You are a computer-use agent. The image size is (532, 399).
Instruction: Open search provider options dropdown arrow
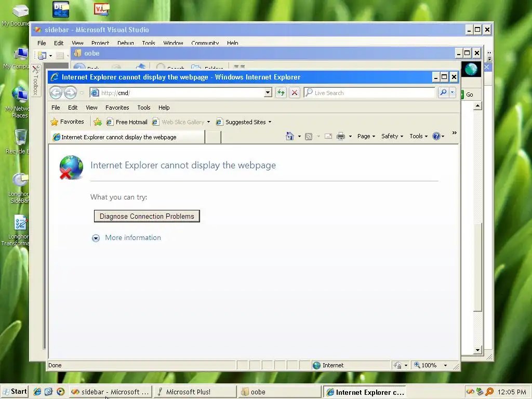pos(453,92)
